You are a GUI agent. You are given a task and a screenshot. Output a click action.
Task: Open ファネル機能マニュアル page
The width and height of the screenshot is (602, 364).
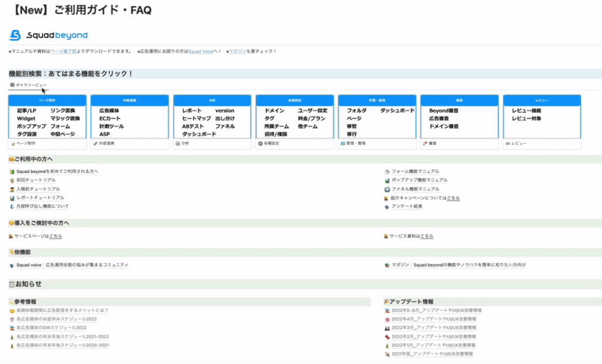click(415, 189)
